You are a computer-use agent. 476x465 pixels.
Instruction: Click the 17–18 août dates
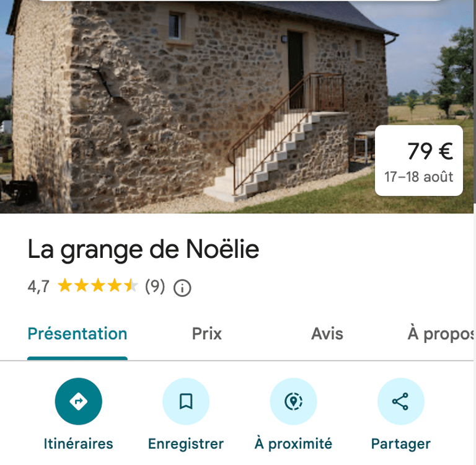click(418, 177)
